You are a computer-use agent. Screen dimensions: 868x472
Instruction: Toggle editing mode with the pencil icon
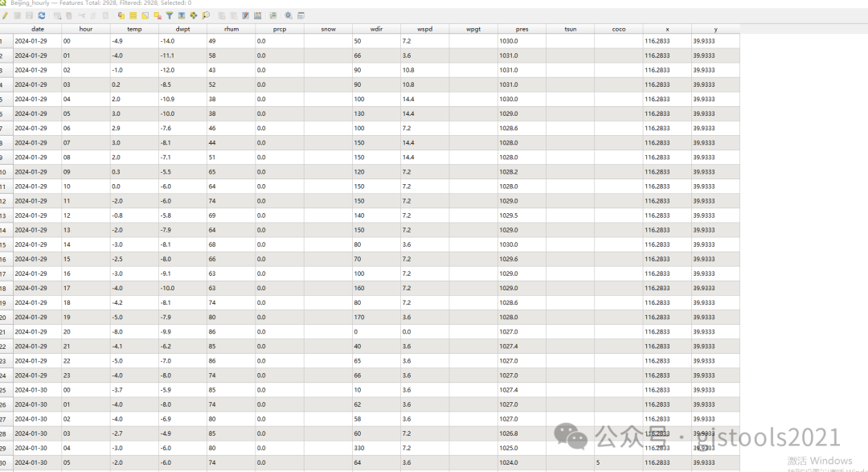coord(5,15)
